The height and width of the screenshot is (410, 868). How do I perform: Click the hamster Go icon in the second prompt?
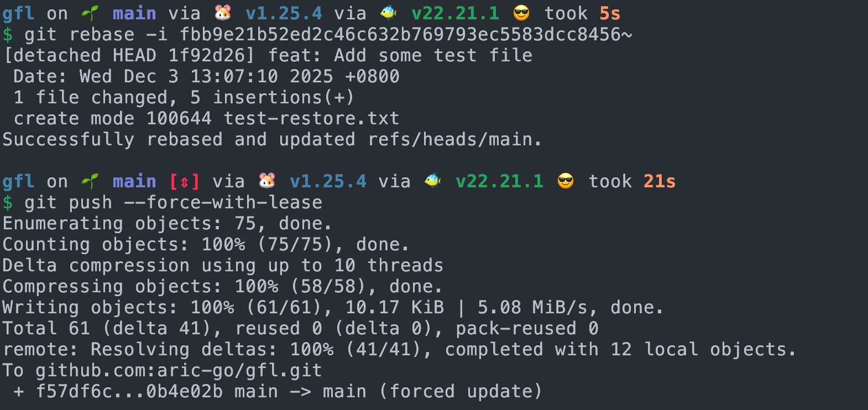click(x=267, y=181)
